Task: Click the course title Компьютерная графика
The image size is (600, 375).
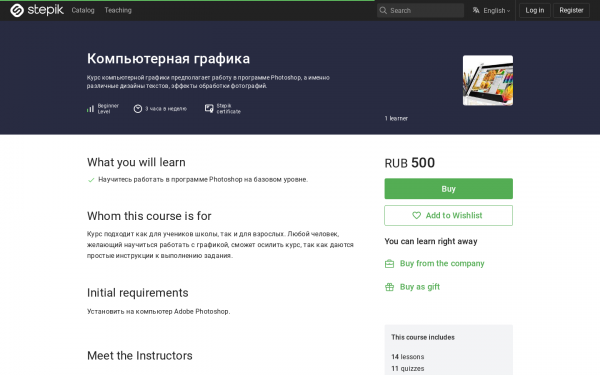Action: click(x=168, y=59)
